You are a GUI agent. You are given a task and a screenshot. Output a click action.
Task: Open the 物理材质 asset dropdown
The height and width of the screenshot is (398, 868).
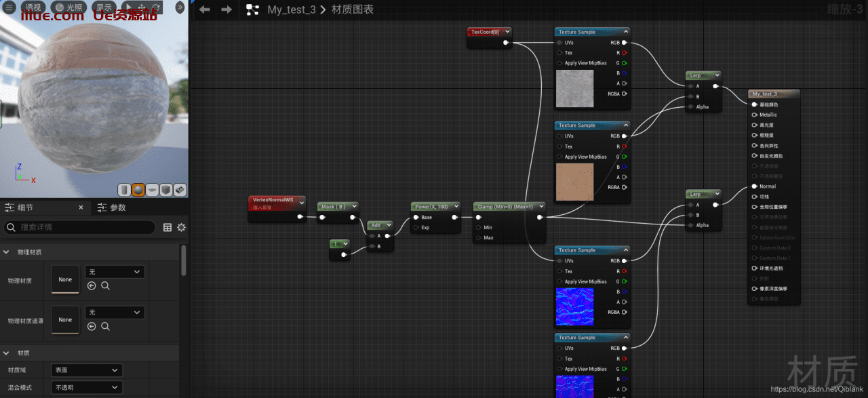point(115,272)
